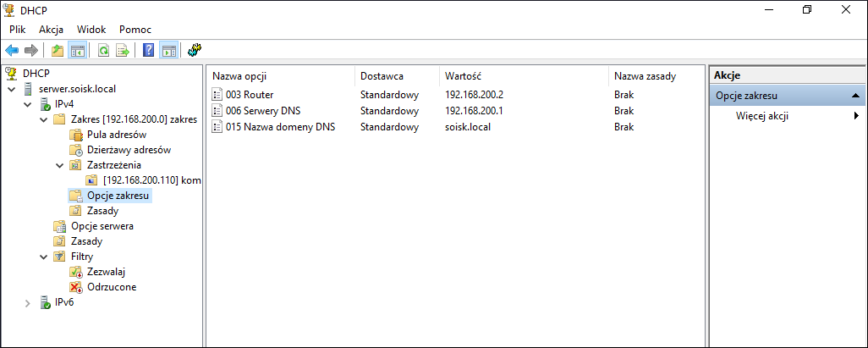Collapse the Filtry tree node
The image size is (868, 348).
44,257
